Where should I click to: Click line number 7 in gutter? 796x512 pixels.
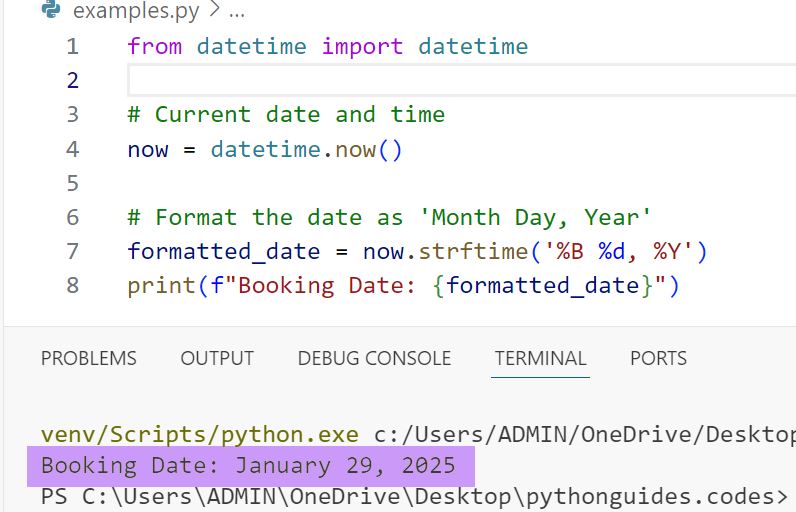point(73,251)
